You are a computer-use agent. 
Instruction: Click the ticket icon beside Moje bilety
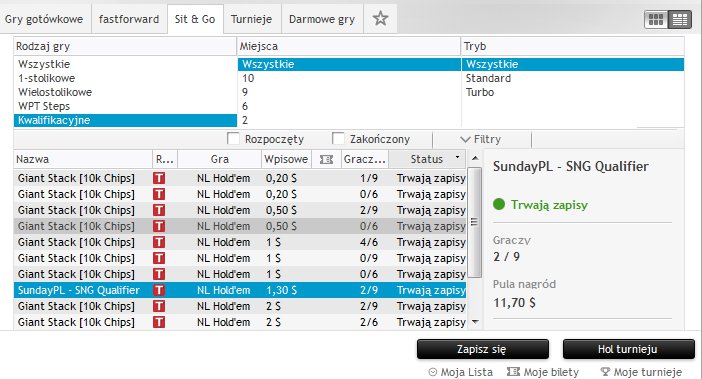pos(513,372)
